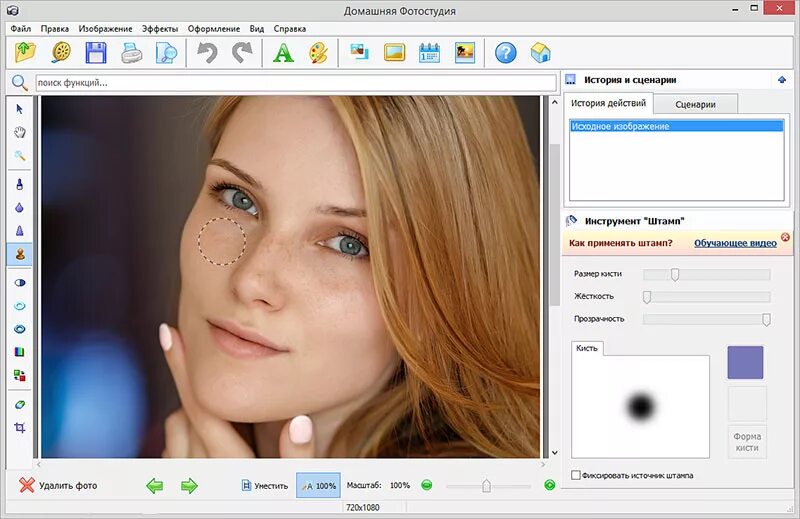Screen dimensions: 800x519
Task: Open the Справка menu
Action: pyautogui.click(x=290, y=29)
